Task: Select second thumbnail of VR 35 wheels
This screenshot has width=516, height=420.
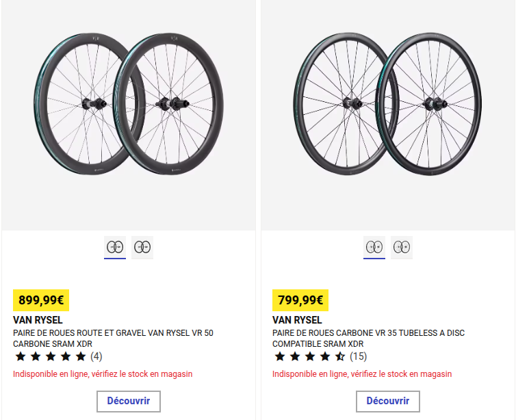Action: point(402,247)
